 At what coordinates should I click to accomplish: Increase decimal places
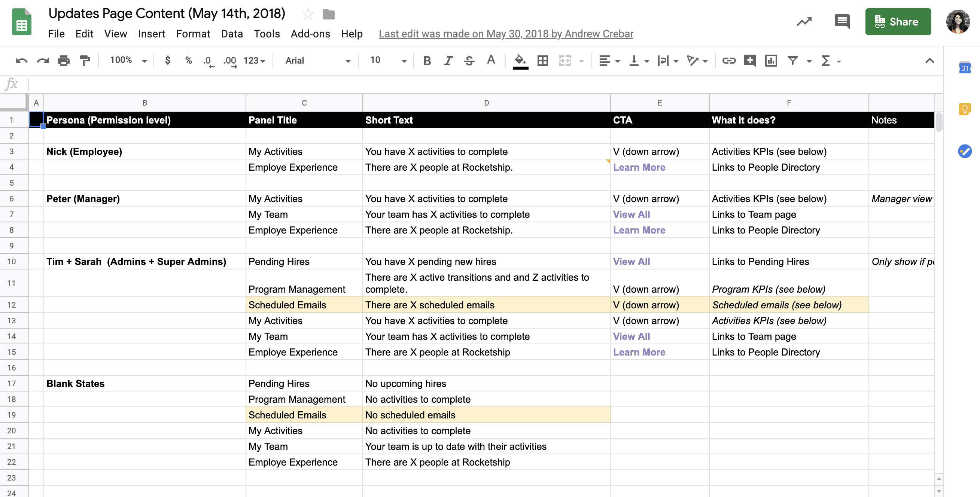click(230, 61)
